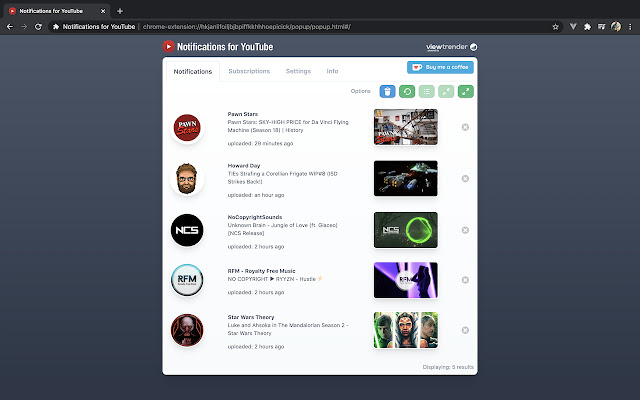
Task: Open the Luke and Ahsoka Mandalorian title
Action: click(288, 329)
